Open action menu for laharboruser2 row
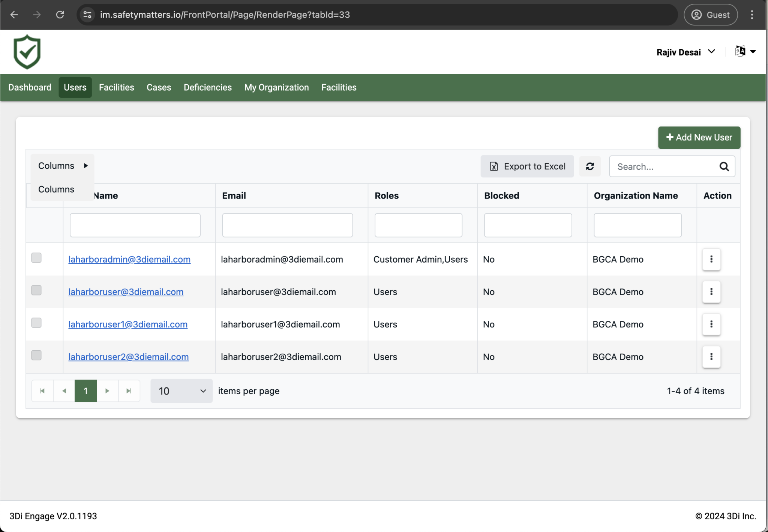Screen dimensions: 768x532 [x=711, y=357]
